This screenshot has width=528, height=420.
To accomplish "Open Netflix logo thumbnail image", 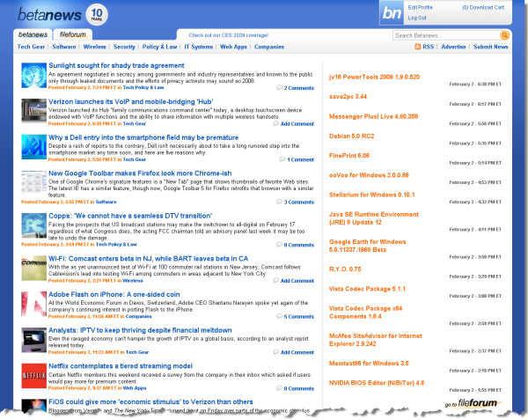I will 33,376.
